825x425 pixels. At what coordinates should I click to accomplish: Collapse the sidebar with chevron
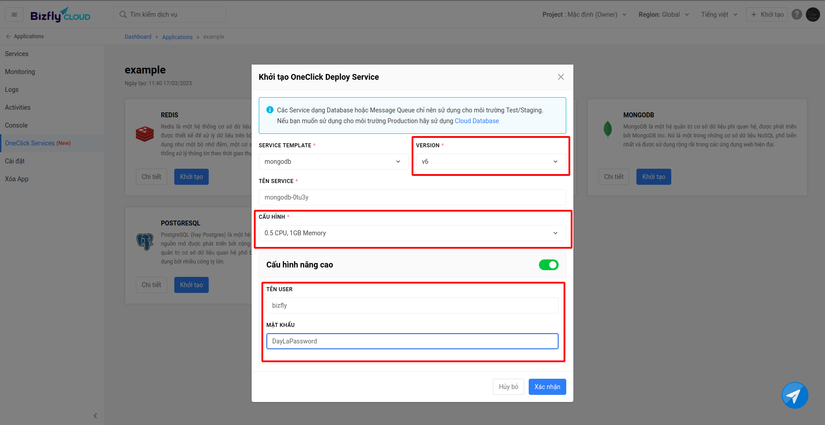tap(95, 416)
